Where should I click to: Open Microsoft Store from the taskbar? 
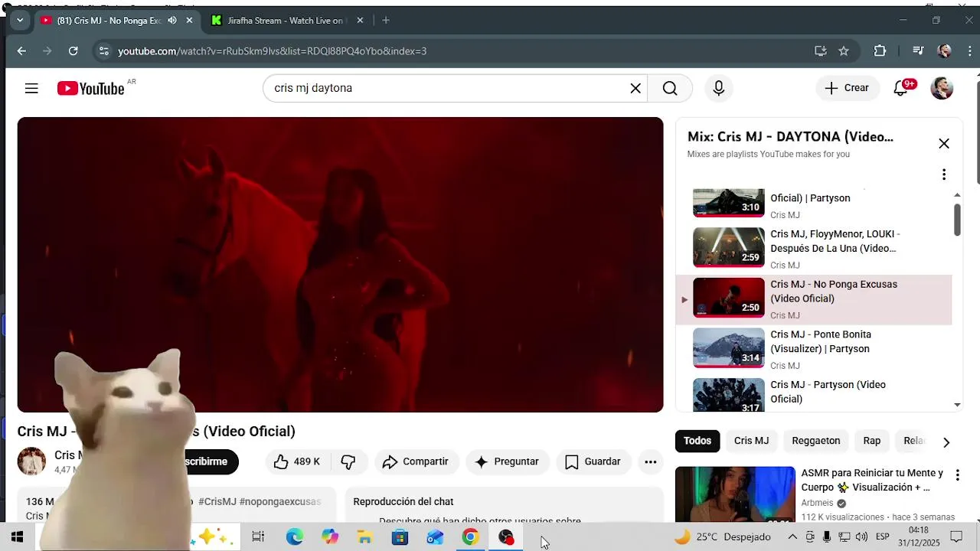click(x=400, y=537)
